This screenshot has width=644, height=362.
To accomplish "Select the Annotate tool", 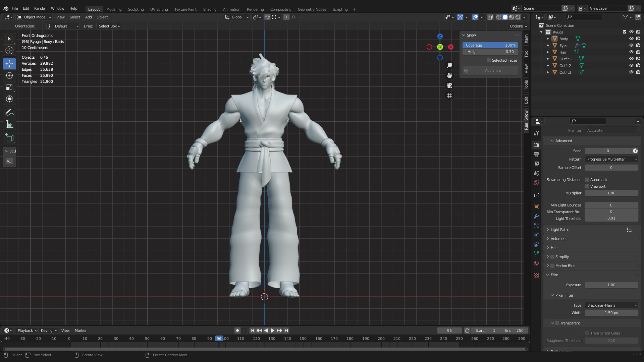I will click(9, 113).
